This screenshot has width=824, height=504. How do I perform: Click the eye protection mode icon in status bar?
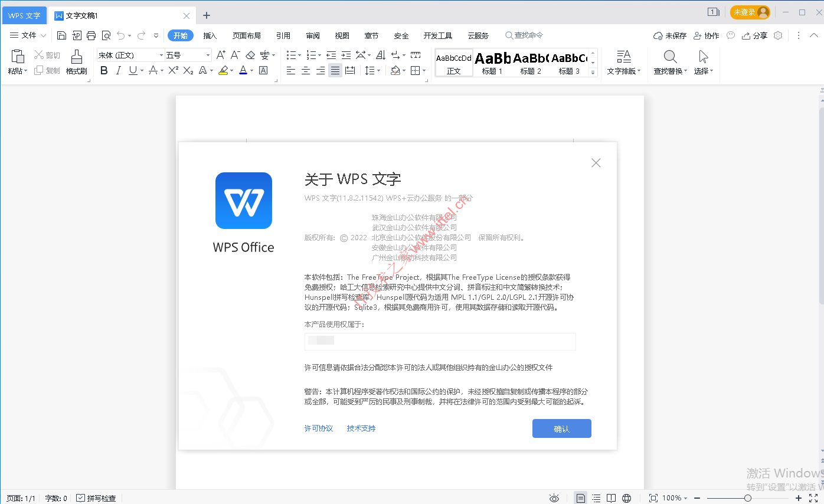(x=554, y=498)
